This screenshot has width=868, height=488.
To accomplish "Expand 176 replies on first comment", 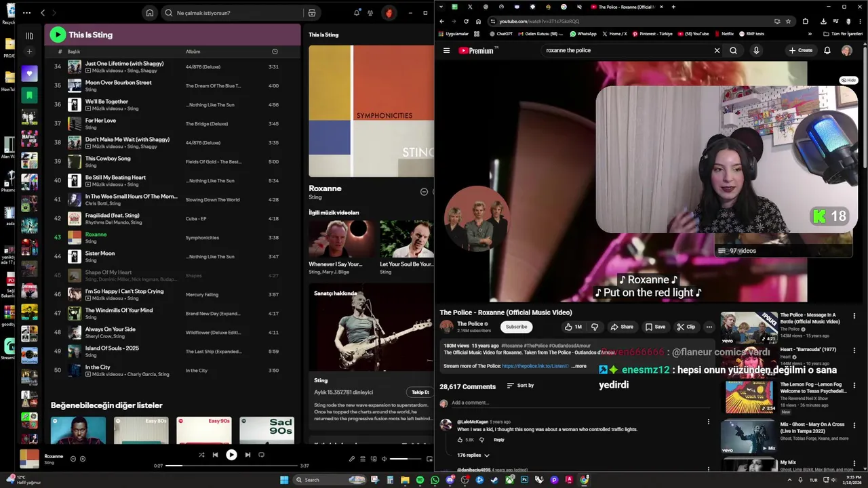I will [473, 455].
